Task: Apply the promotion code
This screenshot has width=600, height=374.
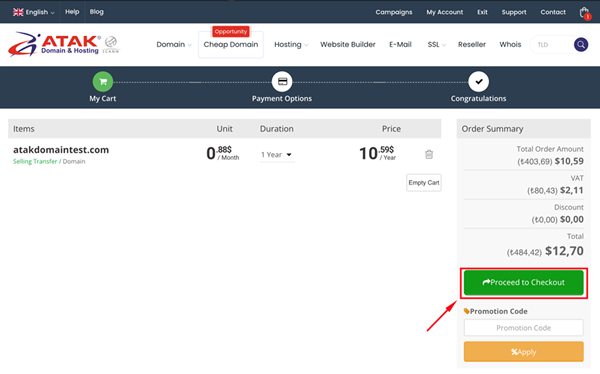Action: pyautogui.click(x=523, y=352)
